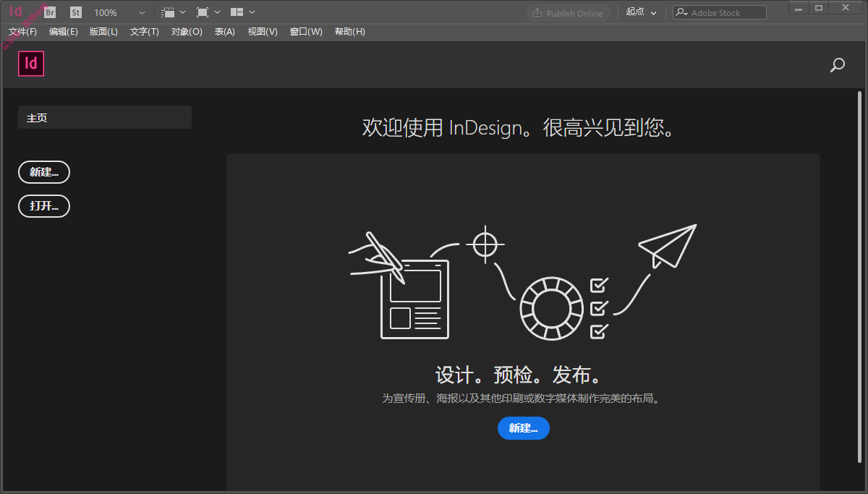Open Adobe Stock via the St icon

pos(76,12)
